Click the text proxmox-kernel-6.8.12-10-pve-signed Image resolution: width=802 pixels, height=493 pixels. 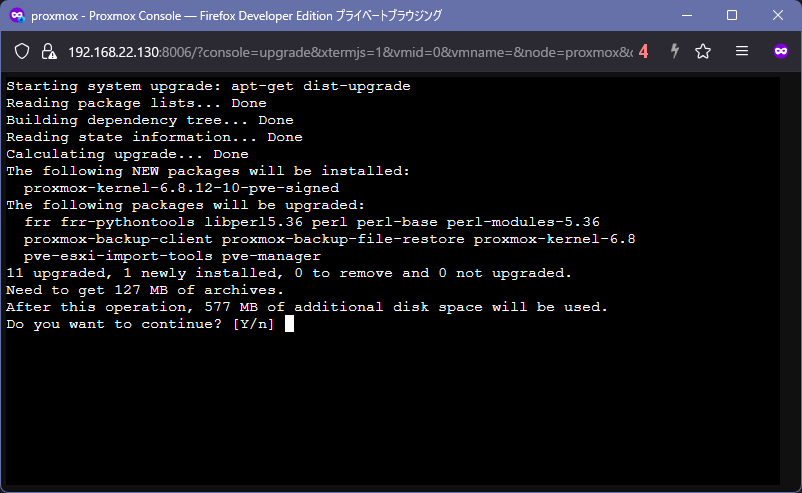click(x=181, y=188)
